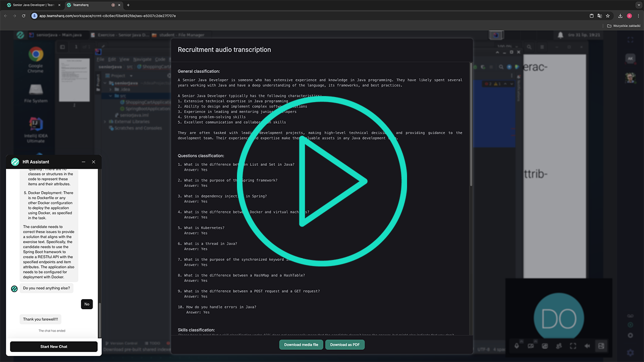The image size is (644, 362).
Task: Bookmark this page with the star icon
Action: click(x=608, y=16)
